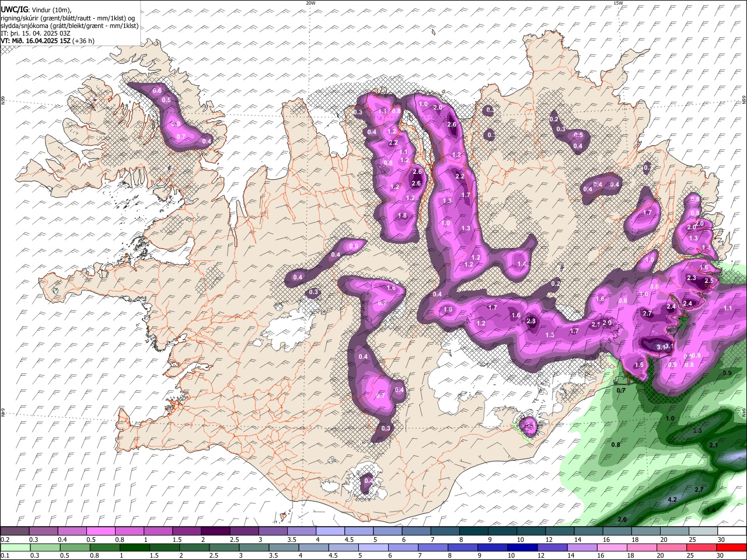The width and height of the screenshot is (747, 560).
Task: Click the 'VT: Mið. 16.04.2025 15Z (+36 h)' line
Action: [x=48, y=41]
